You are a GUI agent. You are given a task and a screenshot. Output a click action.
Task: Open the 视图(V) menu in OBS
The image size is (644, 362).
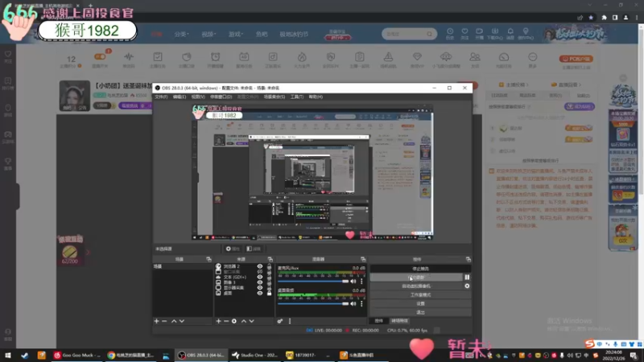coord(197,97)
